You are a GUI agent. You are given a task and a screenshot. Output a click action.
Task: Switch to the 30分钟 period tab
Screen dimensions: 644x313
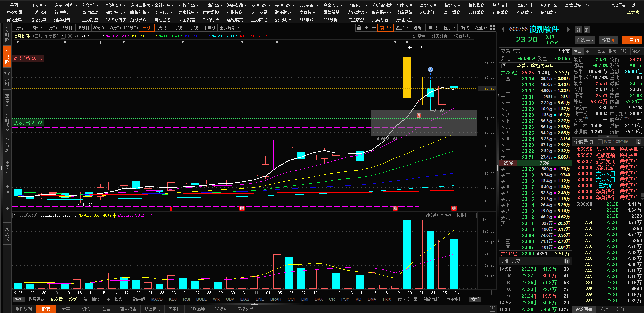tap(99, 28)
